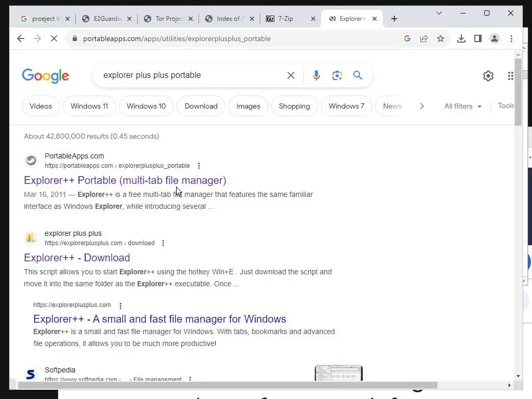Click the explorer plus plus site name

tap(73, 233)
